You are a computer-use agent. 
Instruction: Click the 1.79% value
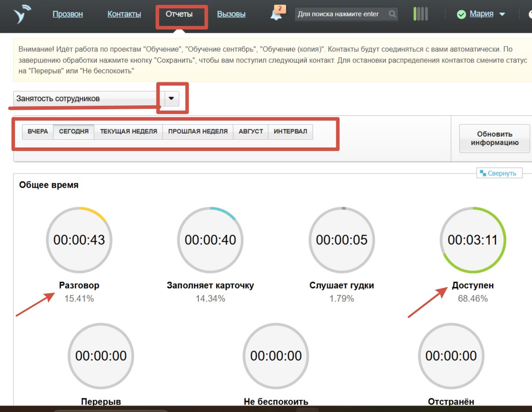click(342, 299)
